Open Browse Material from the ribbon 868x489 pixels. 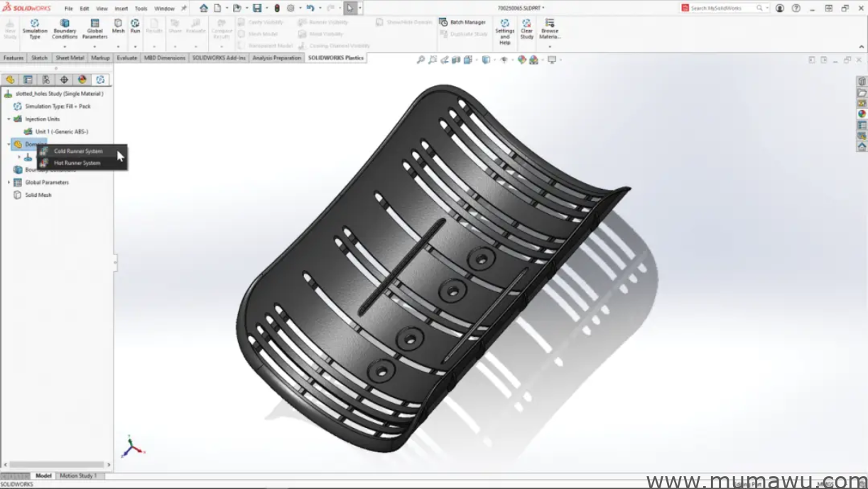click(550, 30)
